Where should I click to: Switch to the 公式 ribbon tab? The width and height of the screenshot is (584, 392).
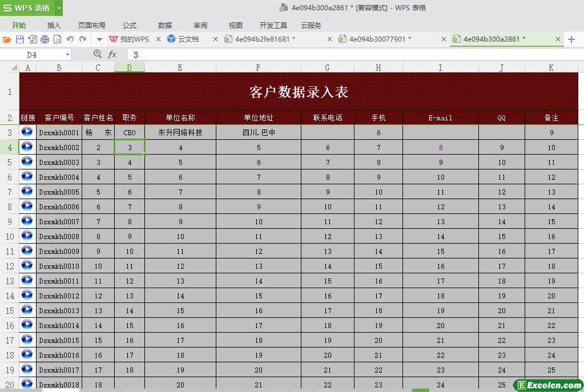tap(130, 25)
